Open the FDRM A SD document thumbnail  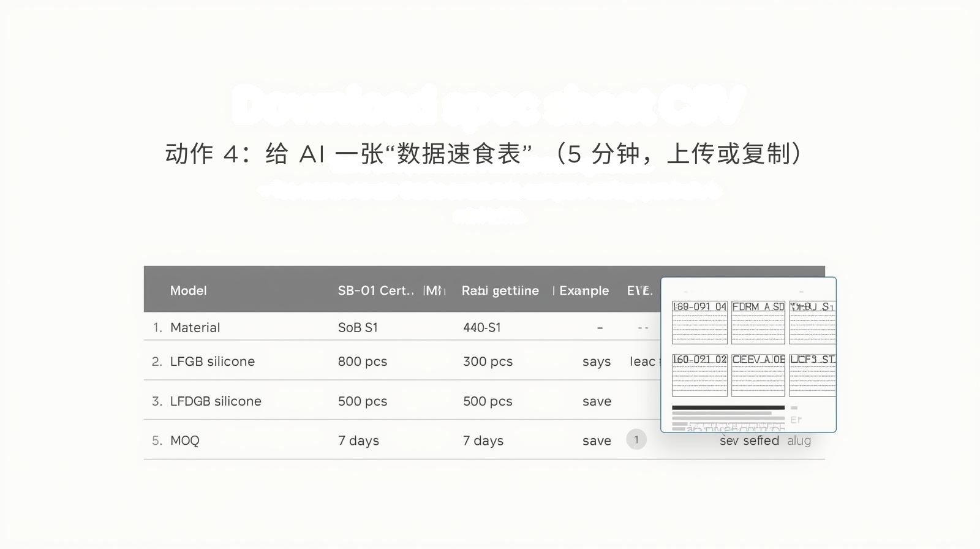click(x=758, y=322)
